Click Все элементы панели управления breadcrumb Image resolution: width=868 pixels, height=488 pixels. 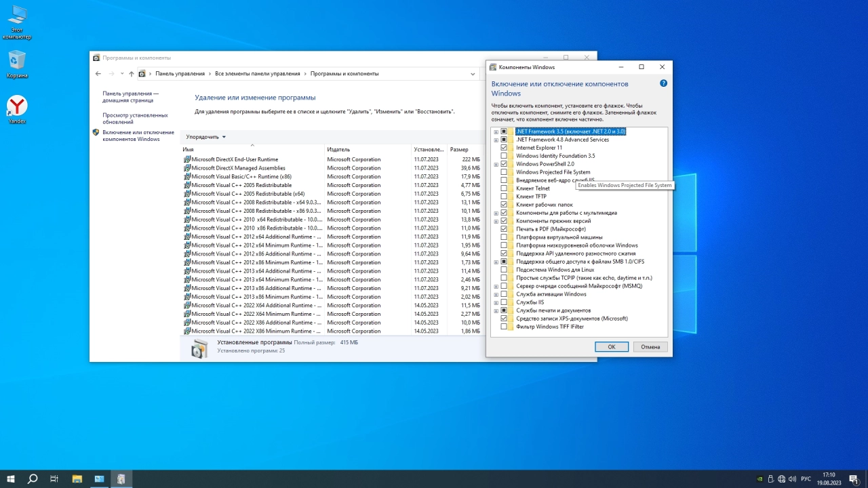pyautogui.click(x=257, y=73)
